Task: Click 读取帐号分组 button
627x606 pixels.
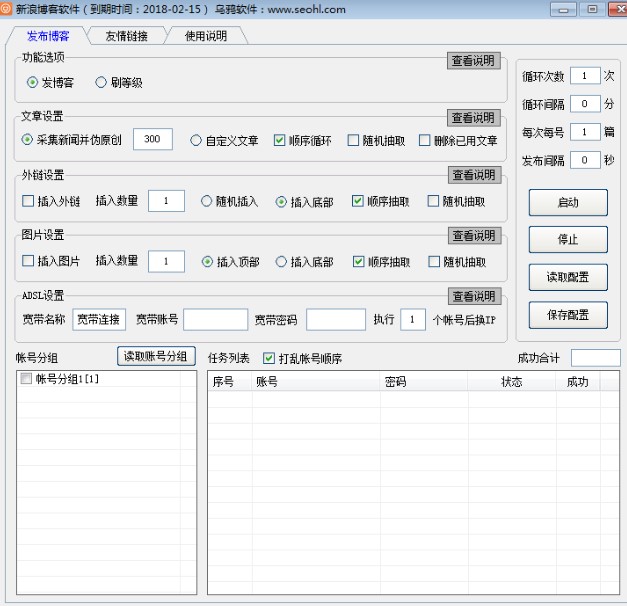Action: pyautogui.click(x=157, y=356)
